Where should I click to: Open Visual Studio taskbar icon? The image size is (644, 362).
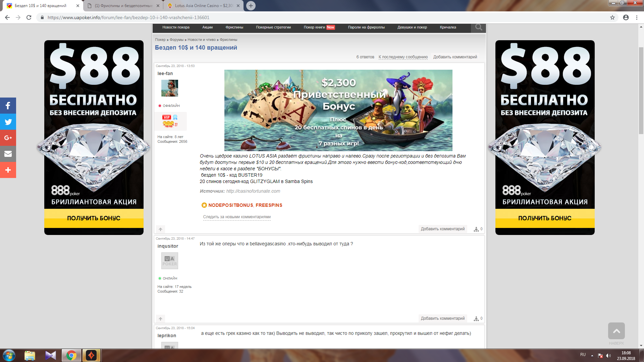[51, 355]
